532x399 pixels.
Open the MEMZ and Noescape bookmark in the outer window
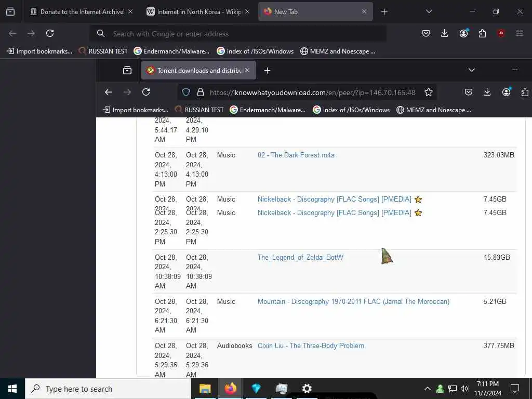click(338, 51)
